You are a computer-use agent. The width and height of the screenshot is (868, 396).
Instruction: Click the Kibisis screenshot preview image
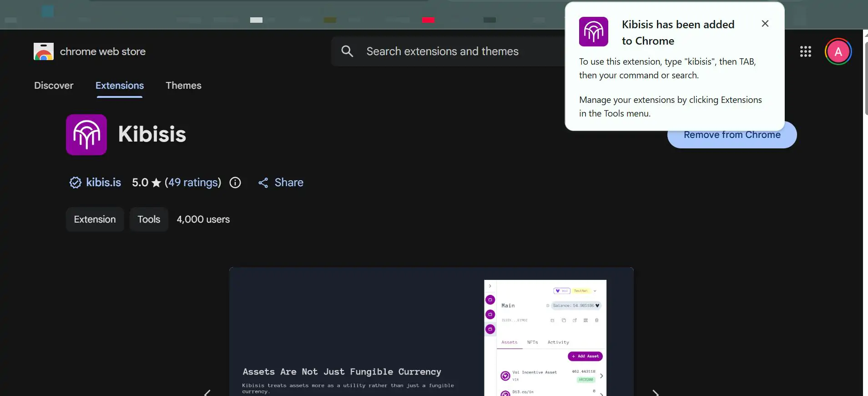tap(431, 332)
